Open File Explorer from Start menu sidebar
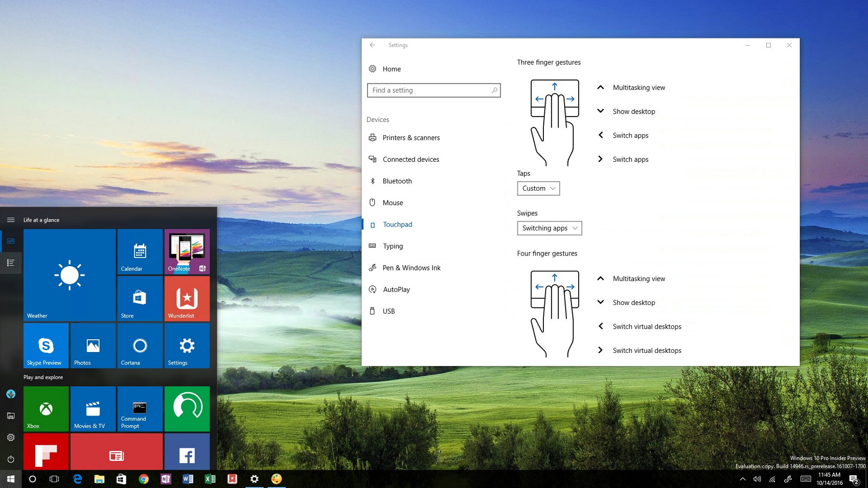Screen dimensions: 868x488 tap(11, 416)
